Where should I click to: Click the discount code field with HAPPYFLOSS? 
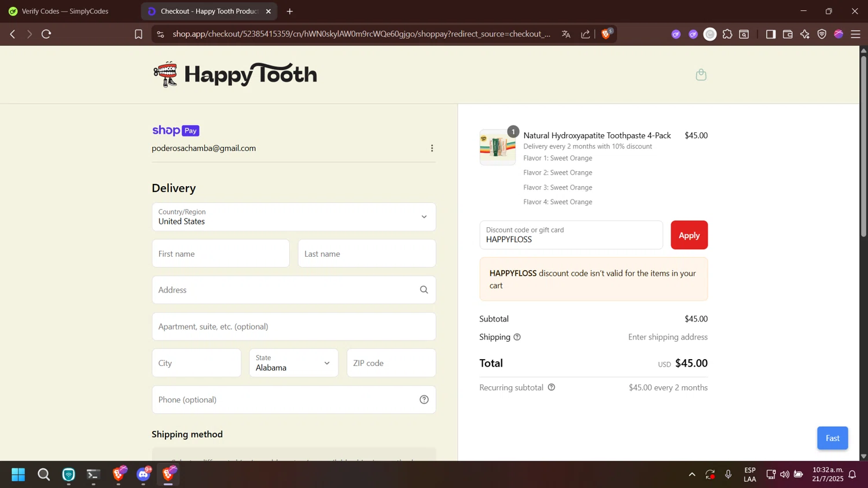coord(571,235)
